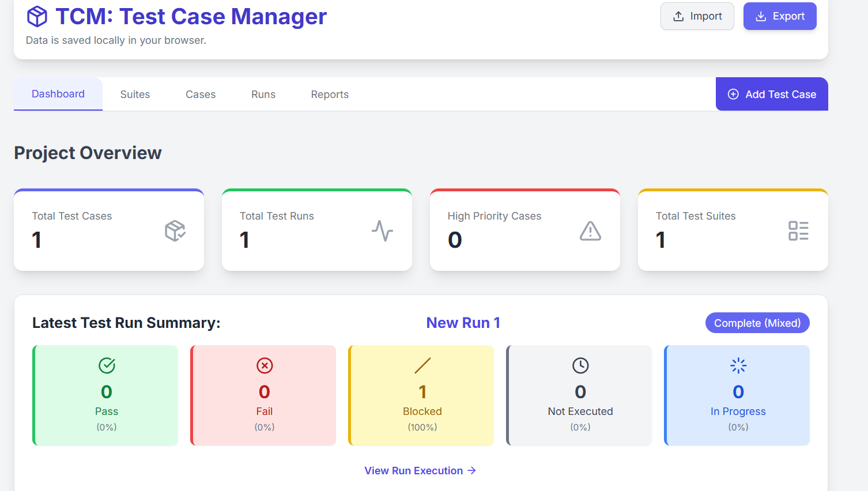Click the high priority warning icon
868x491 pixels.
click(x=590, y=231)
